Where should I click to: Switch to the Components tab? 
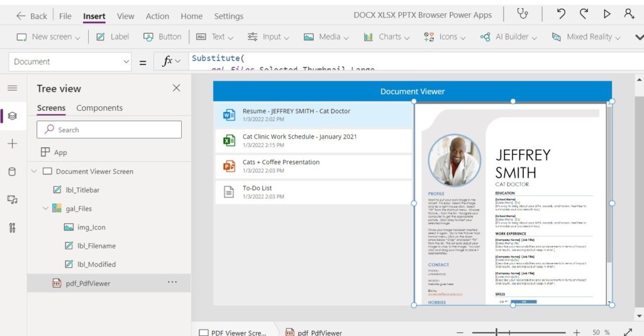[99, 108]
